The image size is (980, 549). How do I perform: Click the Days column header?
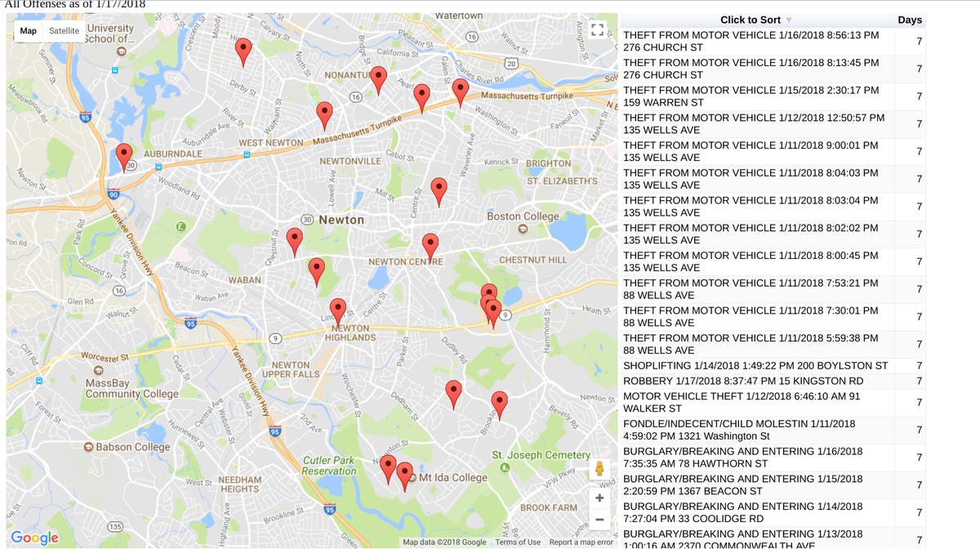[909, 20]
